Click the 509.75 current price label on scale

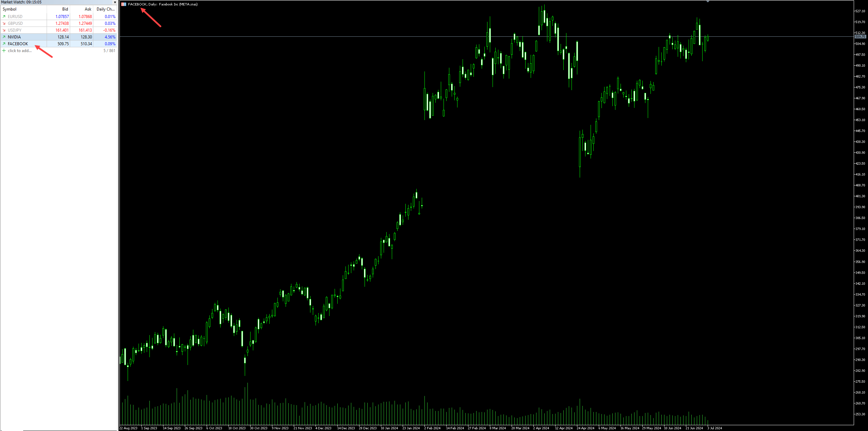860,36
